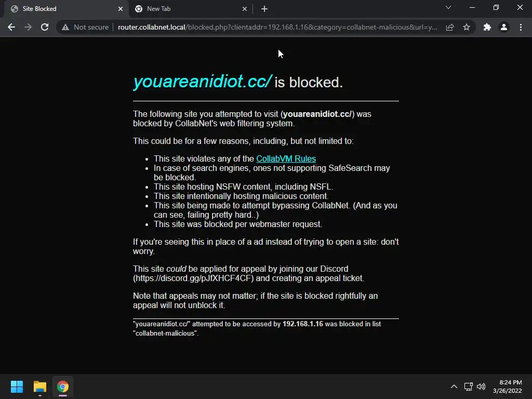The height and width of the screenshot is (399, 532).
Task: Open the taskbar volume control
Action: (x=481, y=387)
